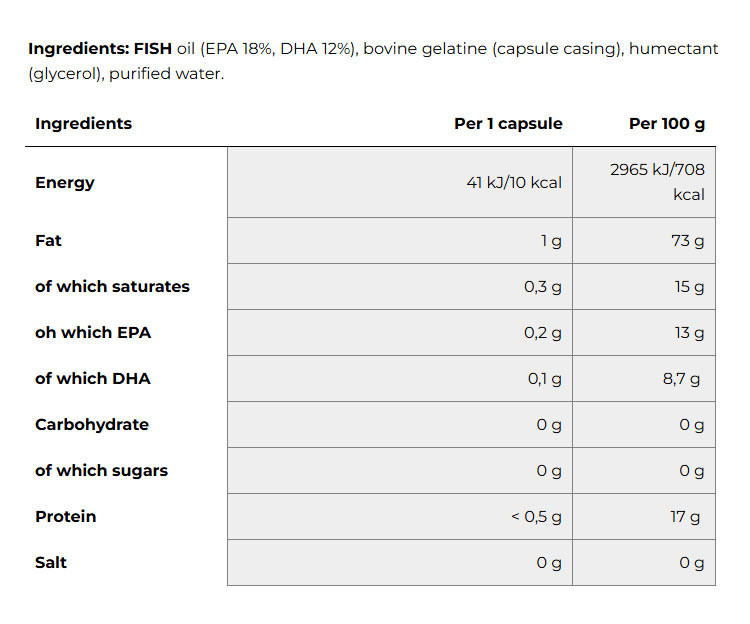Select the Per 100 g column header
The width and height of the screenshot is (750, 624).
[667, 123]
